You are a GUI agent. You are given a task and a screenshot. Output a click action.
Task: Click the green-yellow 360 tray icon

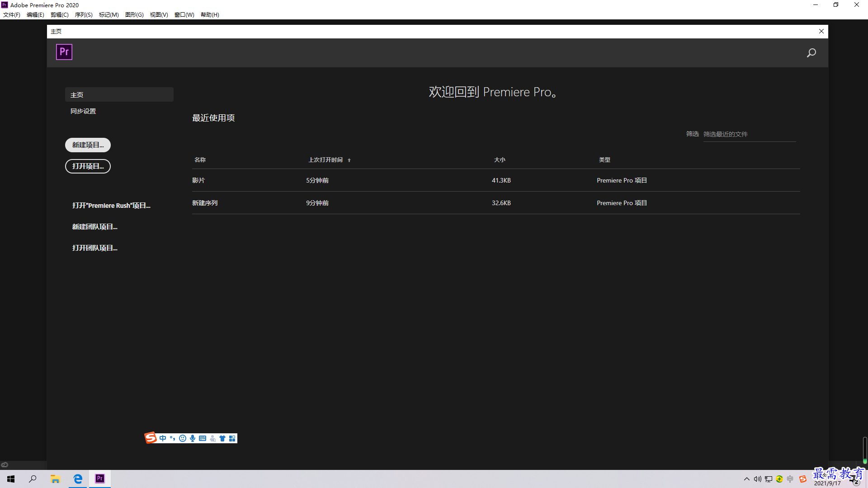pyautogui.click(x=779, y=479)
